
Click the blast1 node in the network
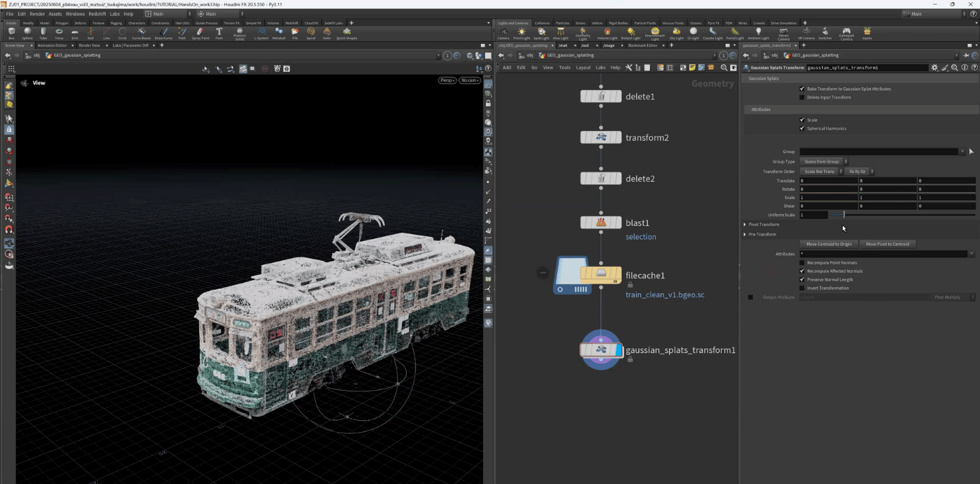(x=601, y=223)
